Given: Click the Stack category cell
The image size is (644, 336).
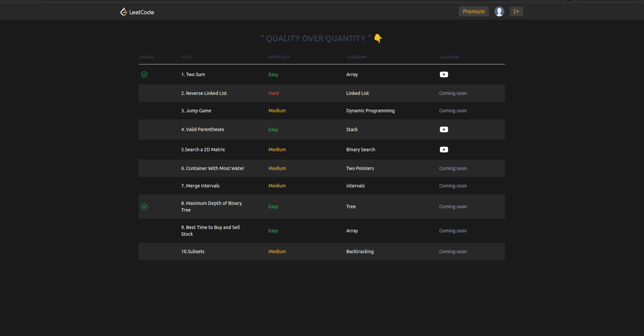Looking at the screenshot, I should point(352,129).
